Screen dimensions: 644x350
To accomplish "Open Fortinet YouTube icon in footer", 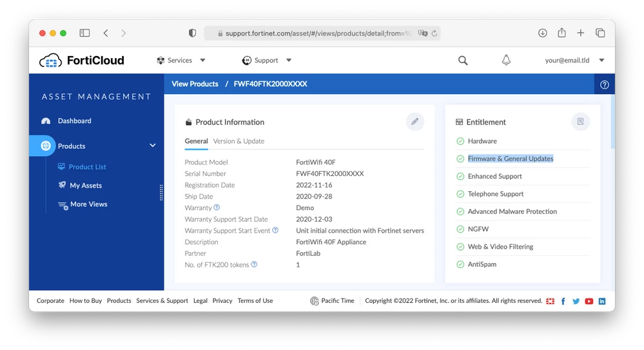I will [x=589, y=301].
